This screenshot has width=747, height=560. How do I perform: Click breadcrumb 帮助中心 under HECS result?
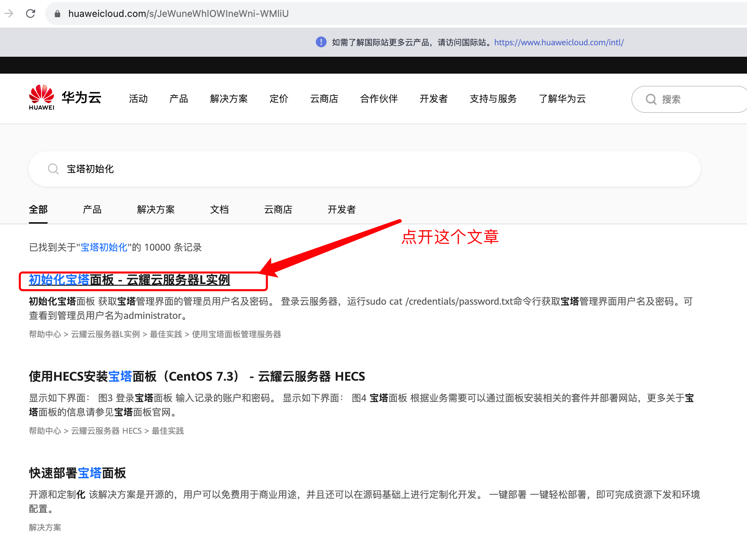45,431
